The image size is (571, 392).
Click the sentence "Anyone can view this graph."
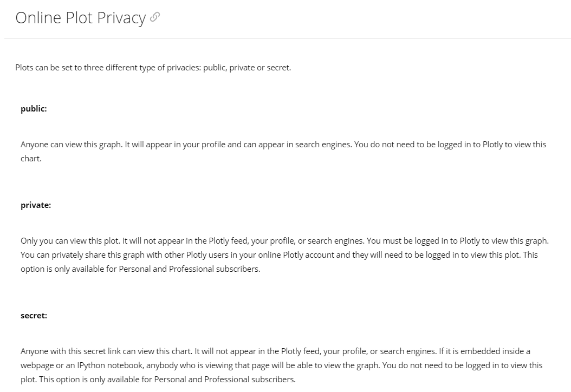pyautogui.click(x=72, y=145)
